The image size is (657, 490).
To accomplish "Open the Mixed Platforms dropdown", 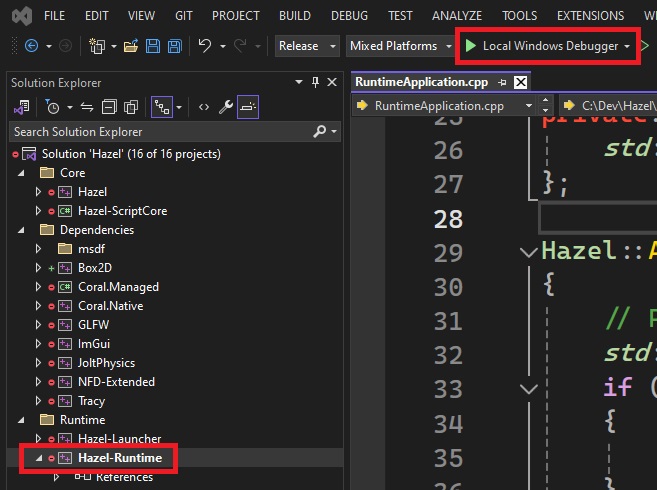I will click(401, 46).
